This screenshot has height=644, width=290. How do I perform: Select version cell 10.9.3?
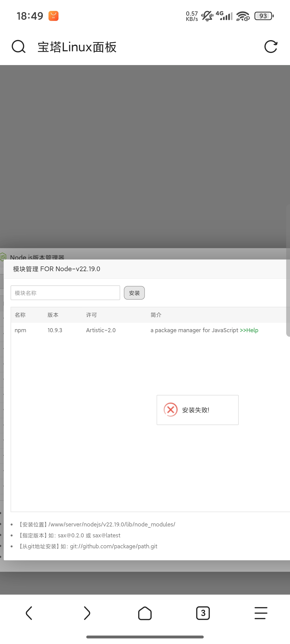point(55,330)
